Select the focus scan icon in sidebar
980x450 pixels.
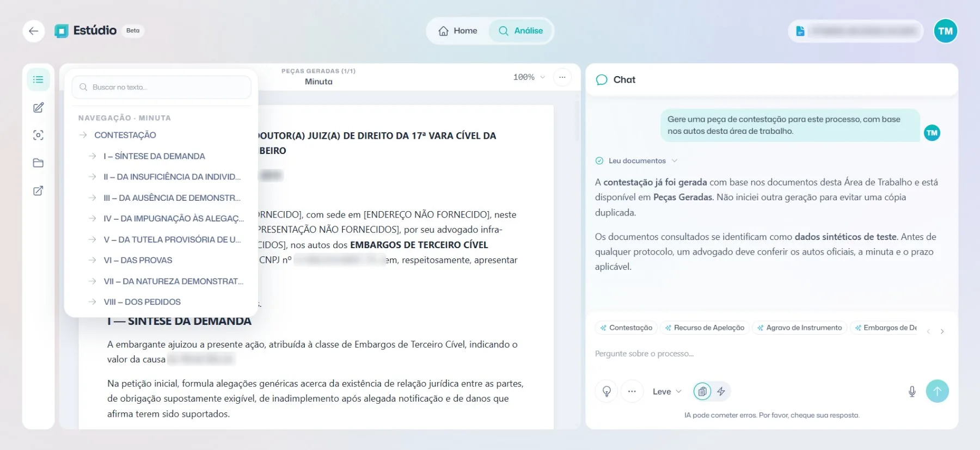click(x=38, y=135)
